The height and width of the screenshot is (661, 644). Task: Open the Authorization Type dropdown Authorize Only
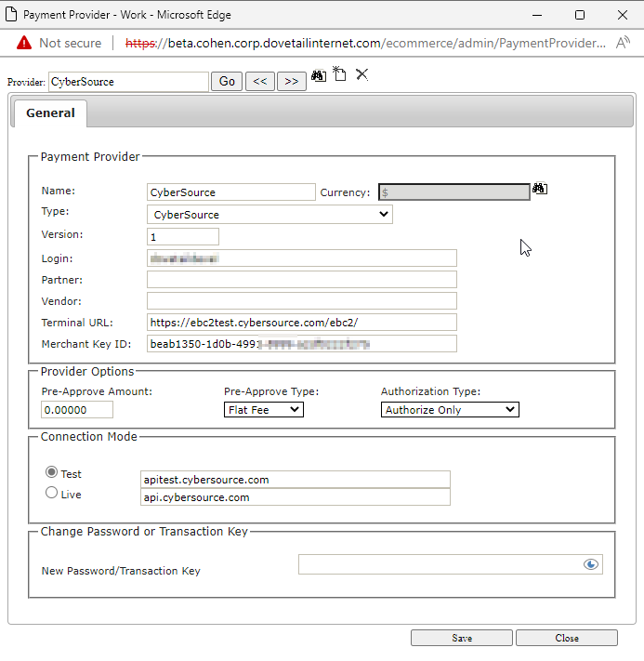tap(450, 410)
